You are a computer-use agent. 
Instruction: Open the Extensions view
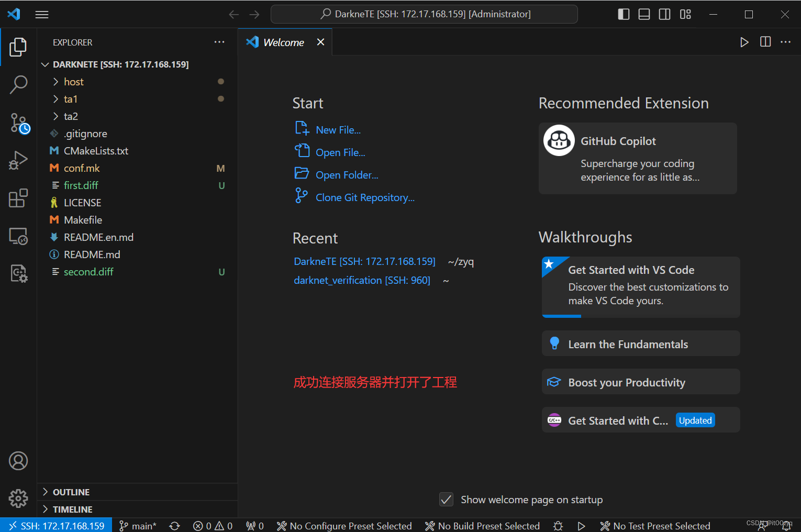[18, 198]
